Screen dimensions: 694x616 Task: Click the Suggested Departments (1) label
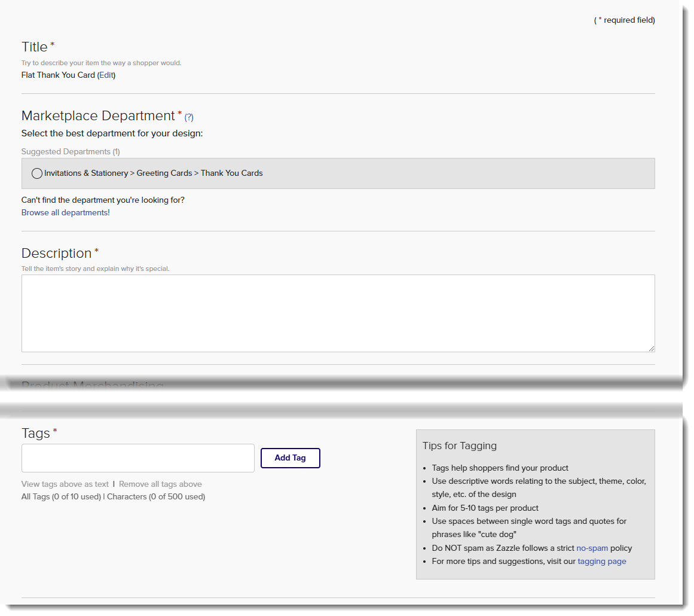coord(71,152)
